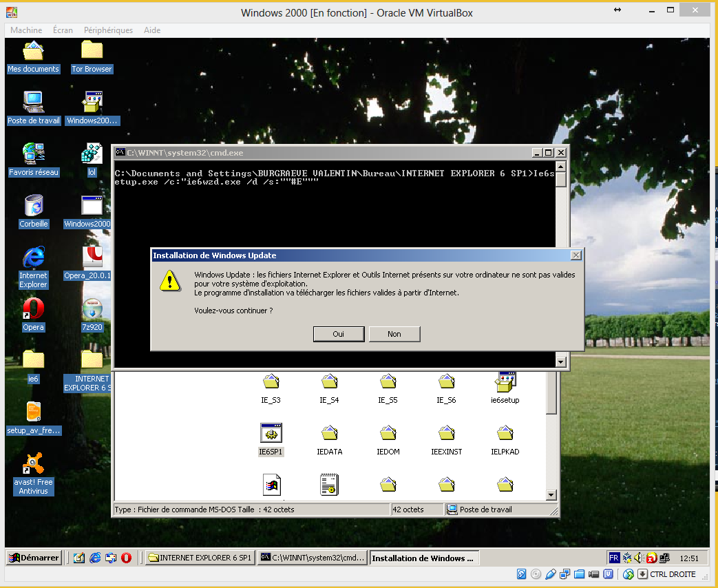Screen dimensions: 718x588
Task: Open the Écran menu
Action: pos(63,30)
